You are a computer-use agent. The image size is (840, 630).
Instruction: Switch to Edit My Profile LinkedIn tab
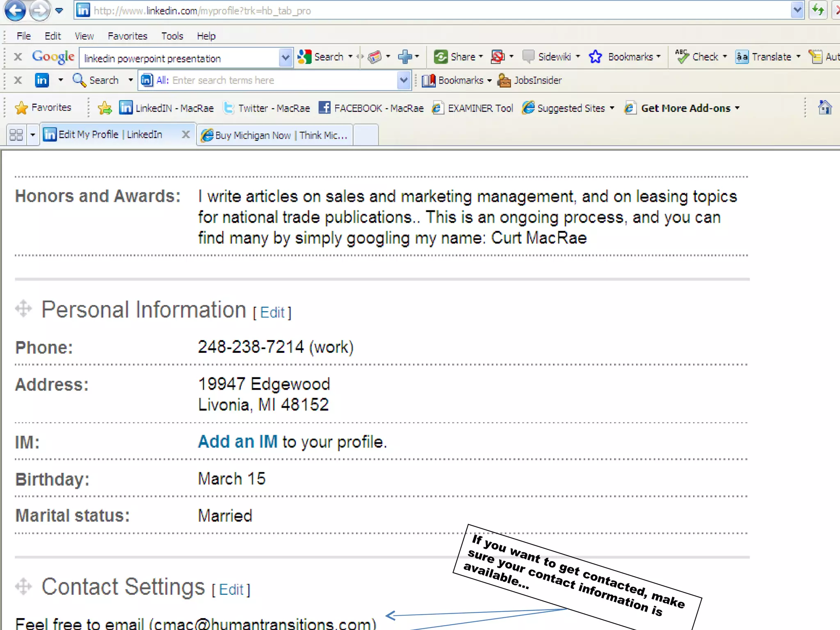click(x=111, y=135)
